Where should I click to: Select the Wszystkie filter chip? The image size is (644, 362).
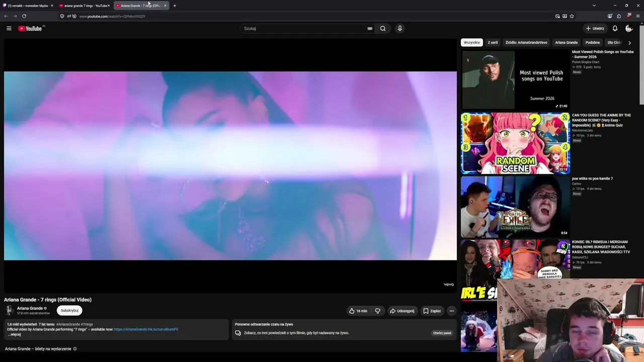[x=472, y=43]
